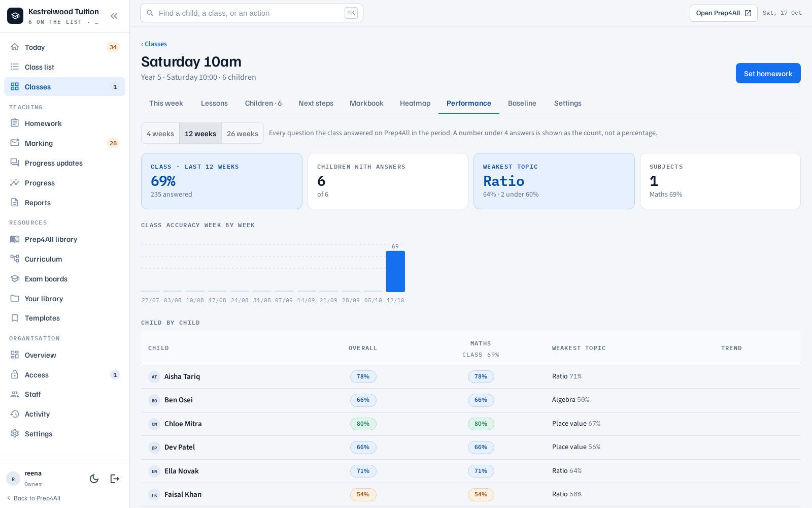Open the Prep4All library

click(64, 239)
